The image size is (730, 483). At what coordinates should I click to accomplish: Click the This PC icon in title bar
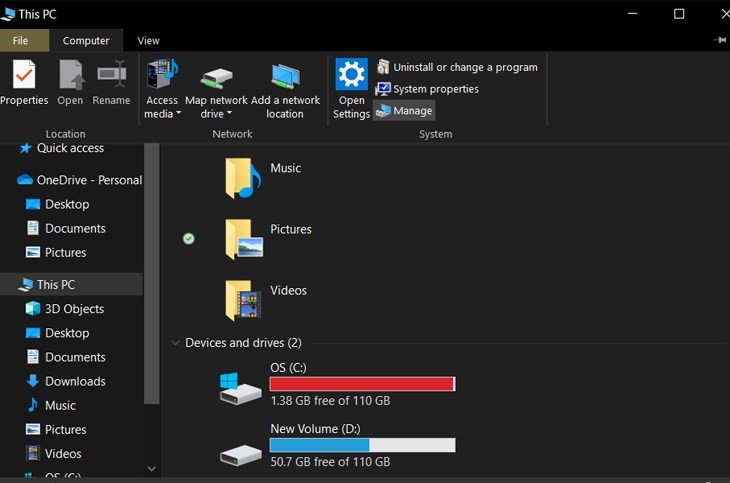tap(8, 14)
